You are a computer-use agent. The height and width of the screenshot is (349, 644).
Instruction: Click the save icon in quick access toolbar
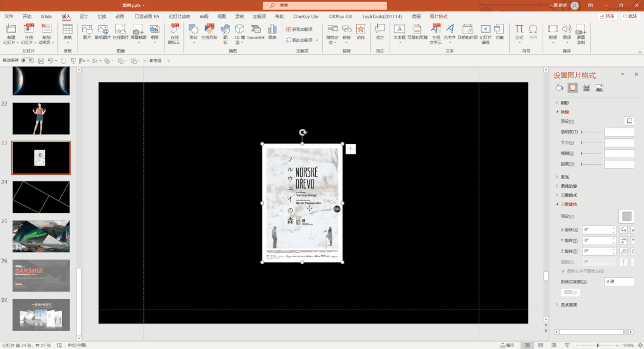click(41, 61)
